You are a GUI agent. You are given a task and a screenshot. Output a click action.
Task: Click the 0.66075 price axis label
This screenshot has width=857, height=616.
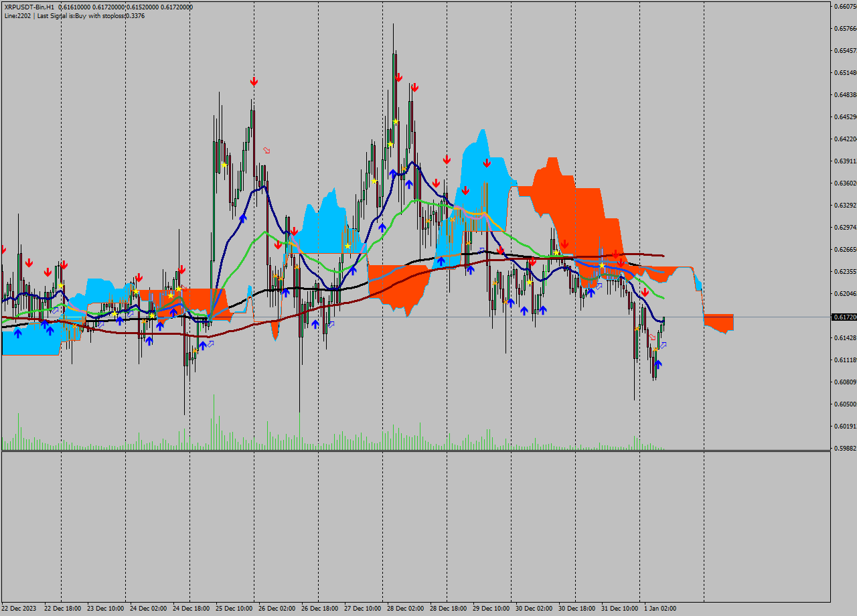pos(845,7)
